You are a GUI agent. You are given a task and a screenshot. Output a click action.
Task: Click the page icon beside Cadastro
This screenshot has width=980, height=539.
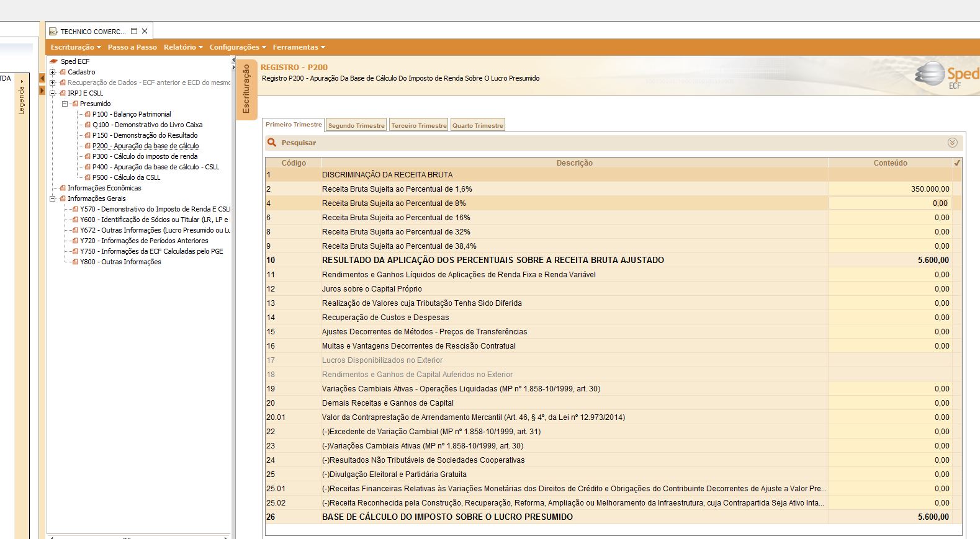pyautogui.click(x=63, y=72)
